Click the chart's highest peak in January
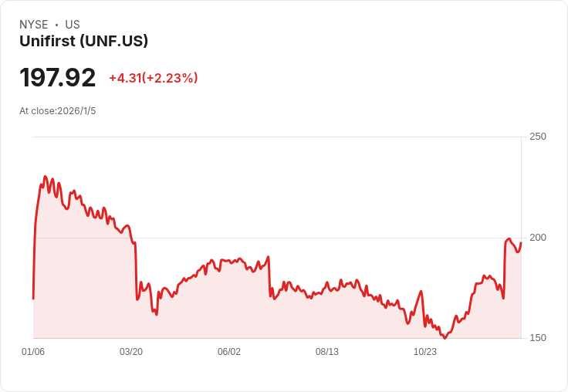The width and height of the screenshot is (568, 392). (45, 177)
